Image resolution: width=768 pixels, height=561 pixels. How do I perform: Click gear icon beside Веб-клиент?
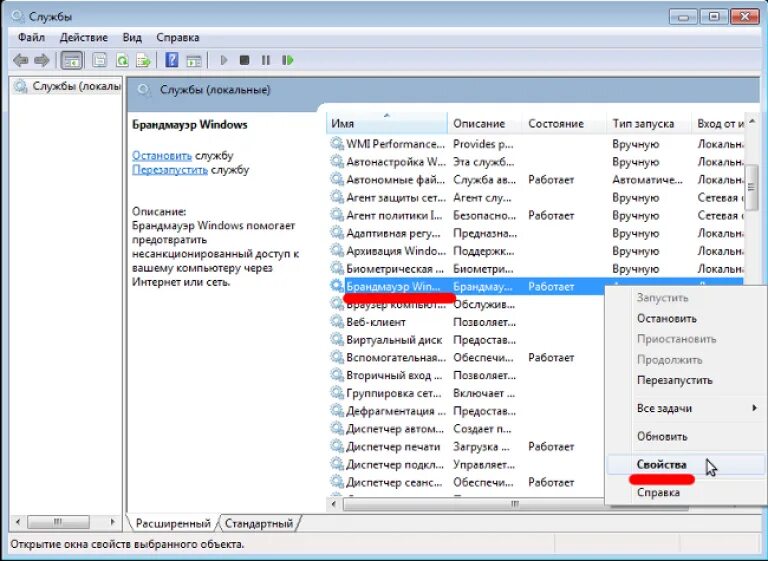337,321
